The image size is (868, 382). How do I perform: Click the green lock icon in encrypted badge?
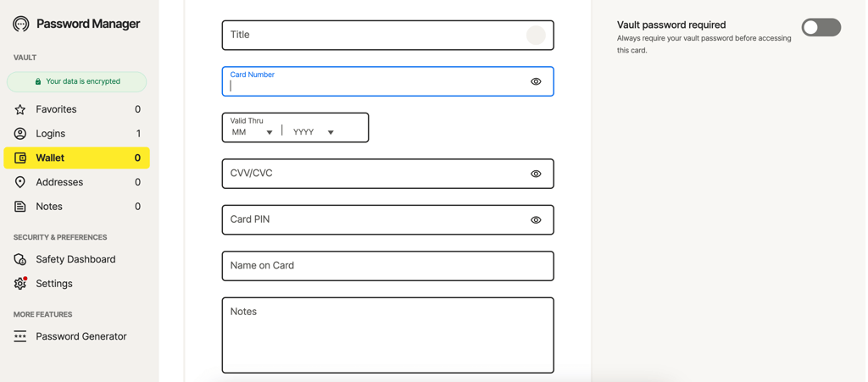[x=37, y=81]
